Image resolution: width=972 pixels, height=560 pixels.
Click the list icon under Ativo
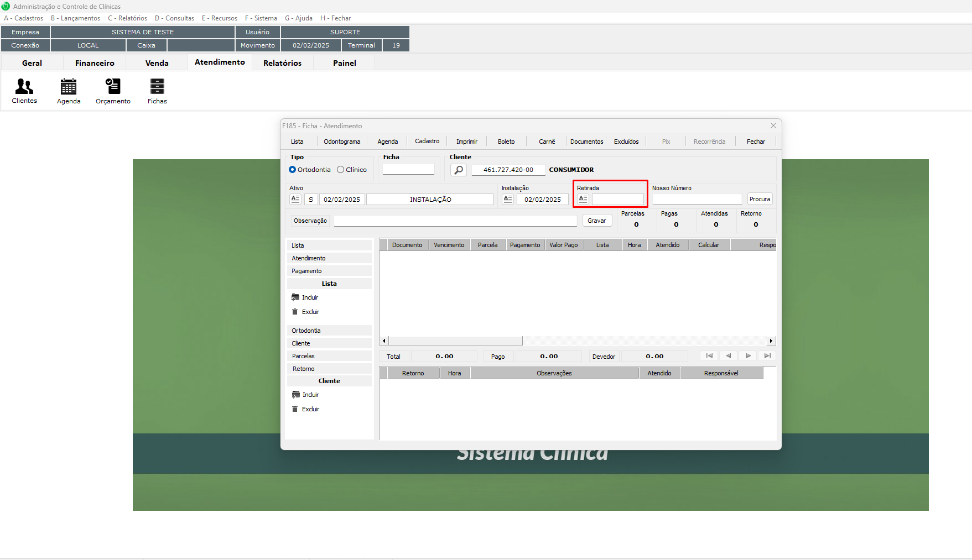(295, 199)
